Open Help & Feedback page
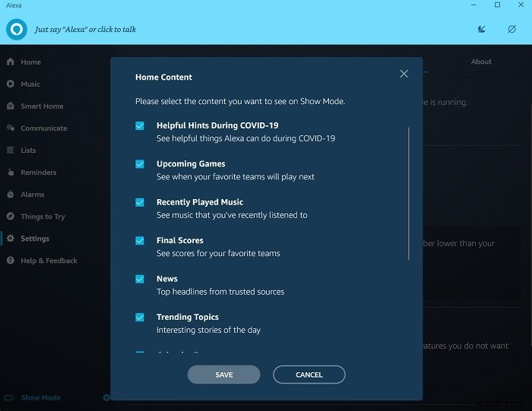The width and height of the screenshot is (532, 411). (49, 261)
